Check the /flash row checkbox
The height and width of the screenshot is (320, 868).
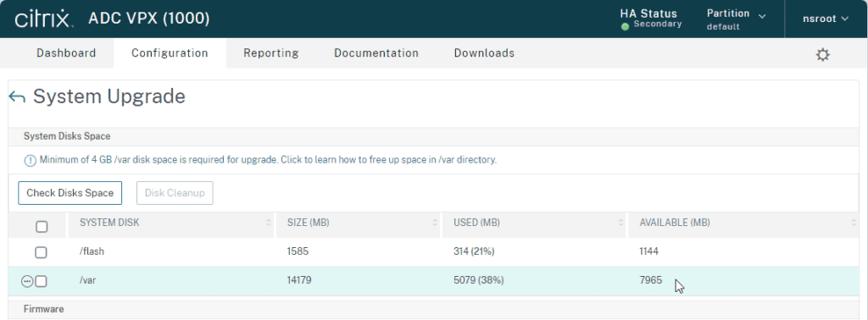point(41,252)
